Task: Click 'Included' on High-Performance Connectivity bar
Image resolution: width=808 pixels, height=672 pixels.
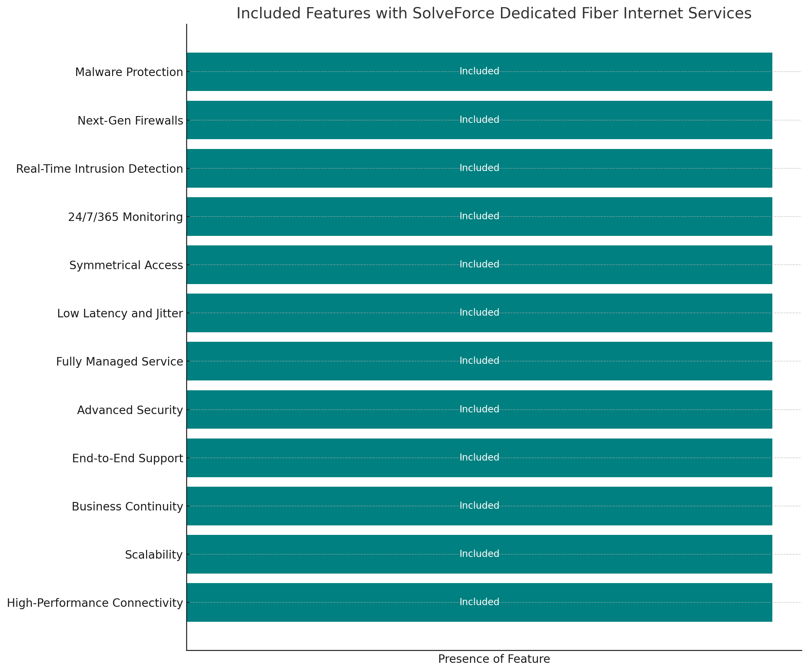Action: tap(480, 602)
